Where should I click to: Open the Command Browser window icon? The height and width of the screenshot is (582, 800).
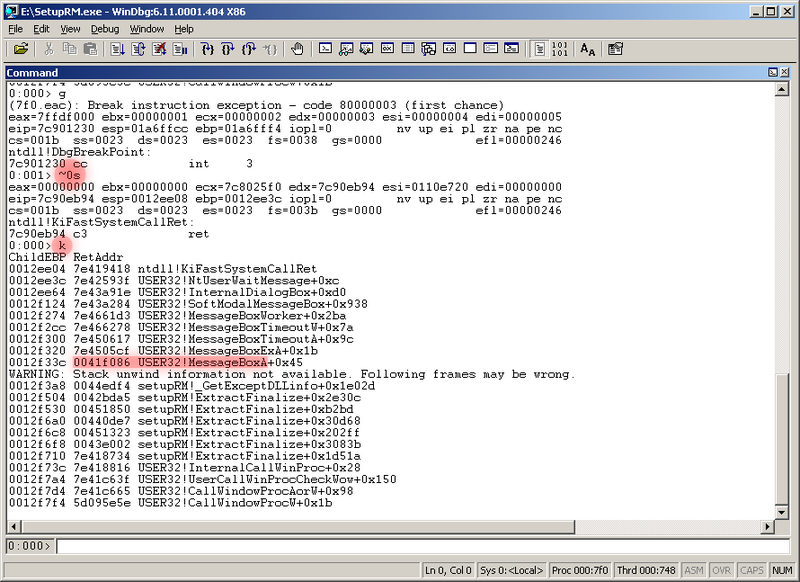(x=511, y=49)
